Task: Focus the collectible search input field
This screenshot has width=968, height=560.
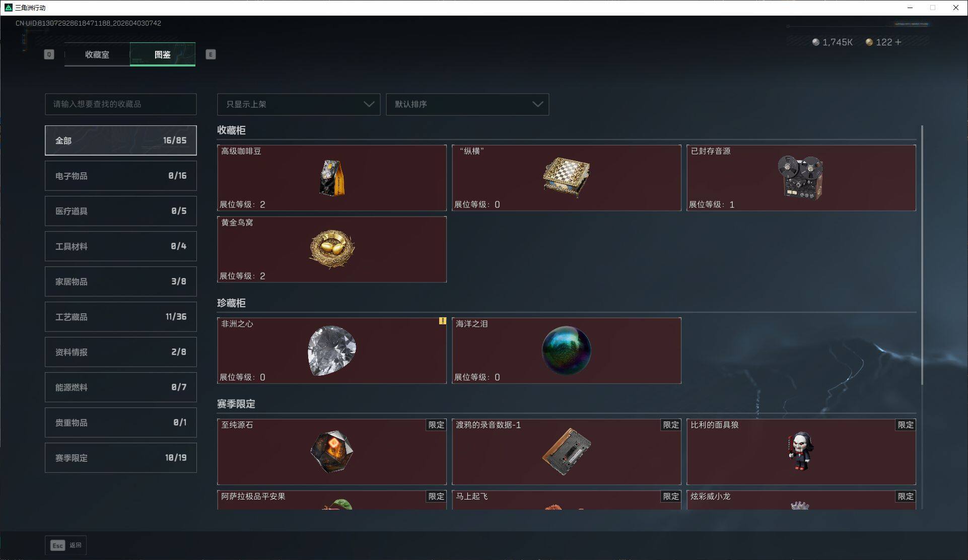Action: [x=121, y=104]
